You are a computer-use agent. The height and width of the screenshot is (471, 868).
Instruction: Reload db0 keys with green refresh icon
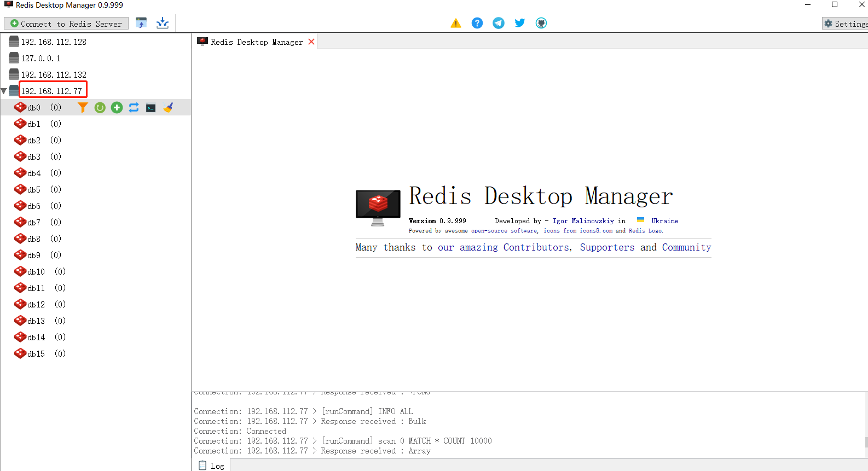click(x=100, y=107)
